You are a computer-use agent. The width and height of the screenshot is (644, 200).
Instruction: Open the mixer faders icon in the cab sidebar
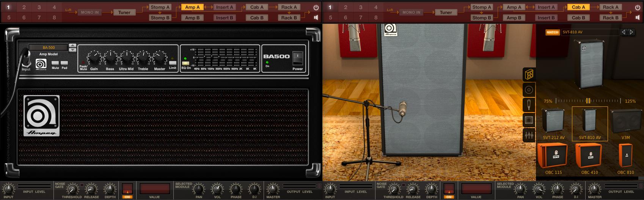529,135
